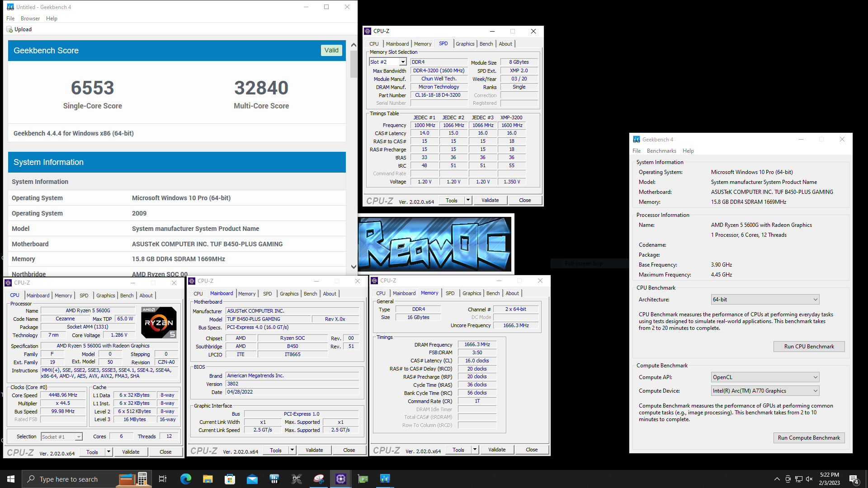This screenshot has height=488, width=868.
Task: Select the Mainboard tab in the CPU-tab CPU-Z window
Action: click(x=38, y=296)
